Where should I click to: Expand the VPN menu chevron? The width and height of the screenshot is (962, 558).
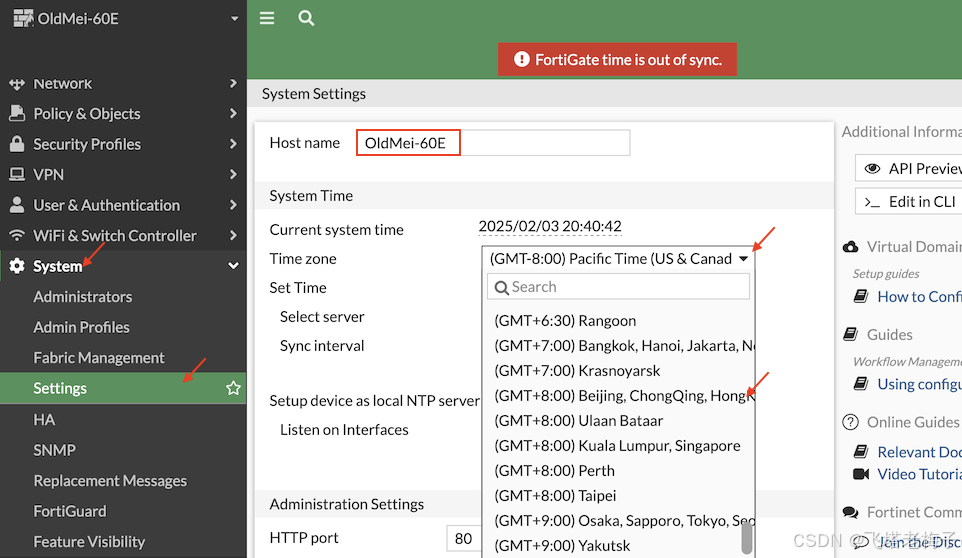pyautogui.click(x=233, y=174)
